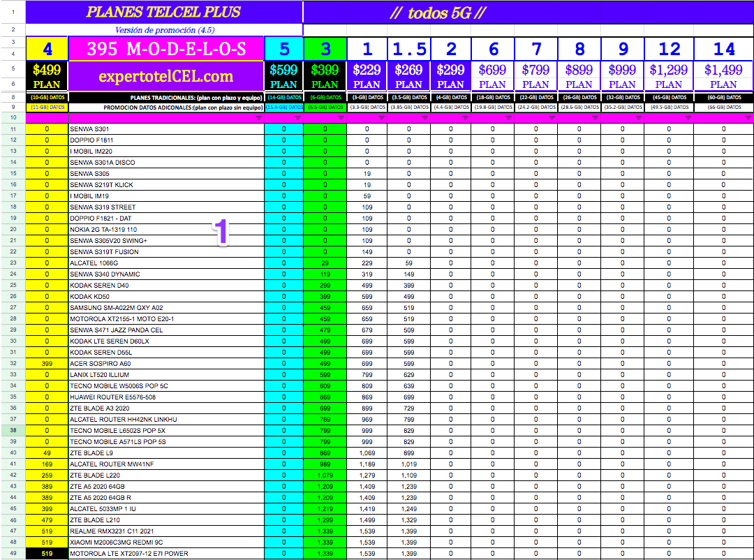Select the row 38 header number
754x560 pixels.
pos(13,431)
